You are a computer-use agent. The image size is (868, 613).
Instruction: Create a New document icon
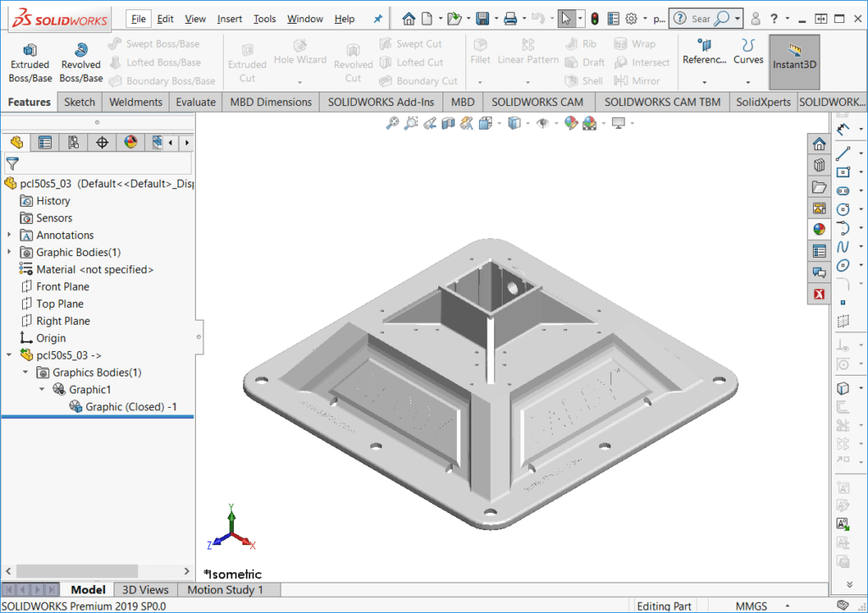[427, 19]
